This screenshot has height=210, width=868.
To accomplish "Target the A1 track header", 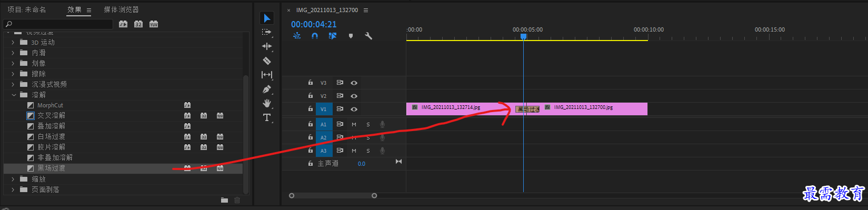I will point(323,124).
